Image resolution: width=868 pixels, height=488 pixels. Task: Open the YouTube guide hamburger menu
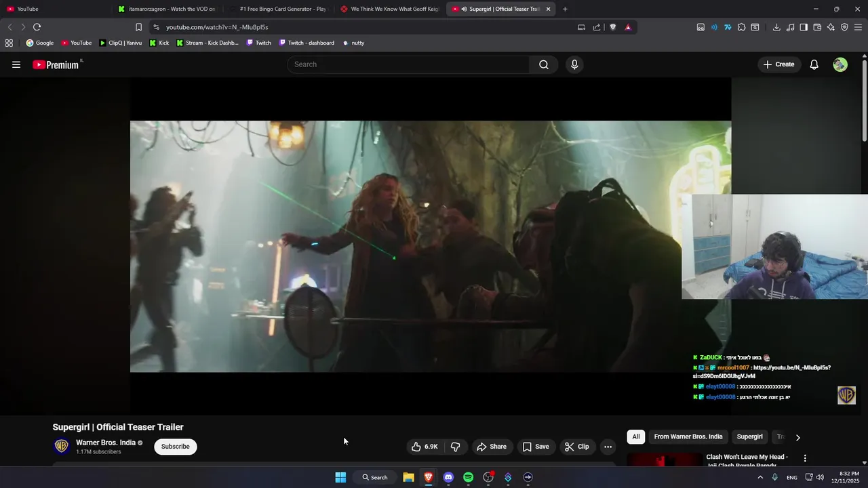pos(16,64)
